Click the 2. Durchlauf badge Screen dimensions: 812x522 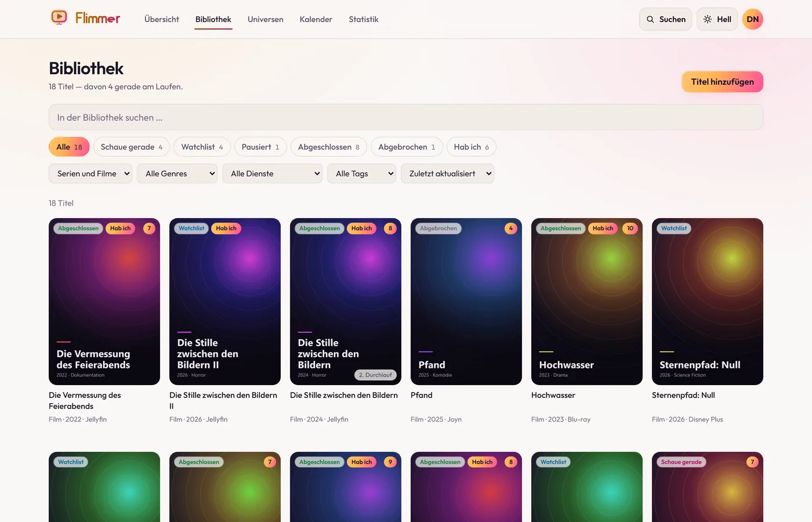pyautogui.click(x=375, y=375)
